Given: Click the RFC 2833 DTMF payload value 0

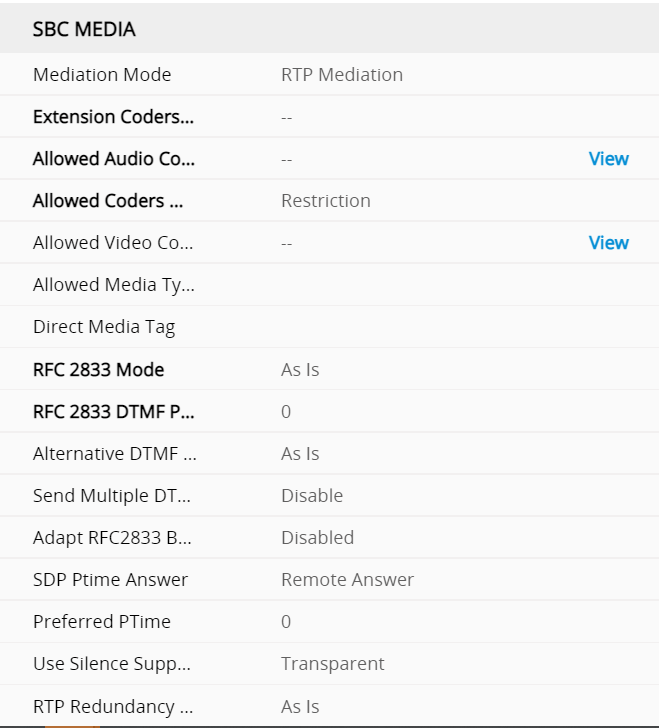Looking at the screenshot, I should coord(286,412).
